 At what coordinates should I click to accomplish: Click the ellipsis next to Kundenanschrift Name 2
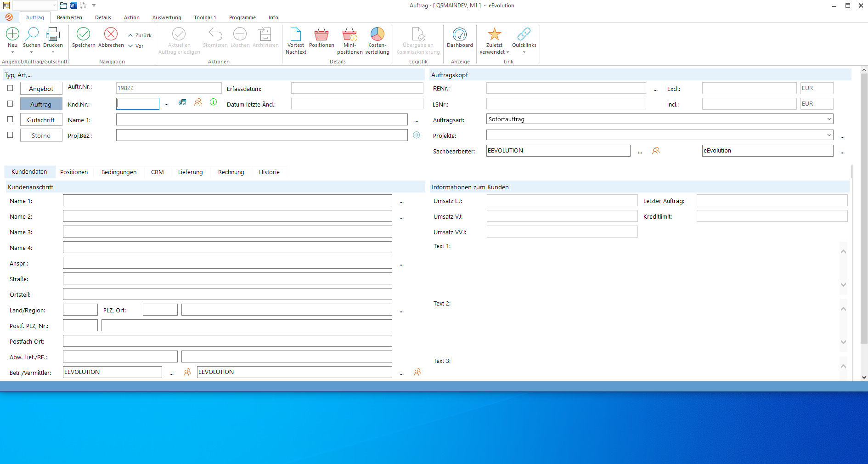[402, 217]
